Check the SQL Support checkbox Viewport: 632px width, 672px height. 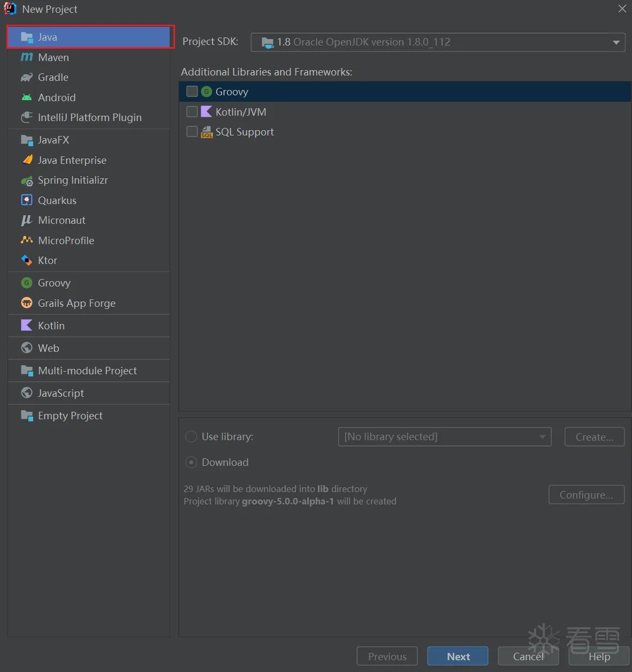[192, 131]
